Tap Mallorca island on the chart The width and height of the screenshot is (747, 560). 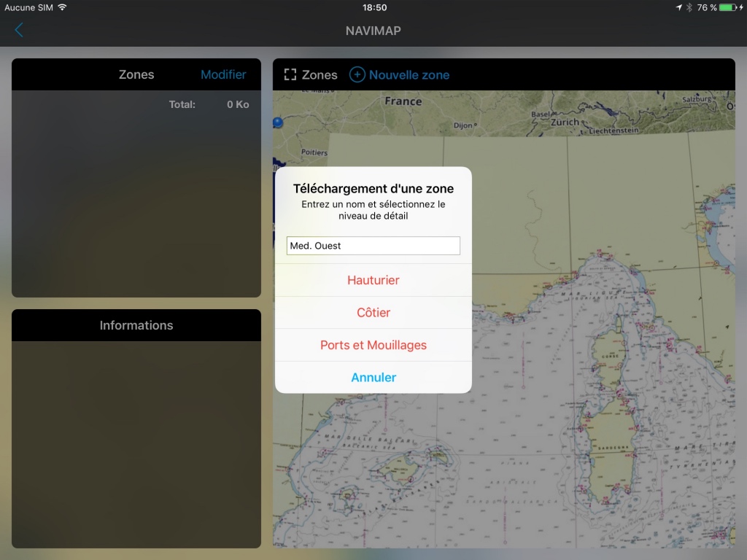click(400, 469)
